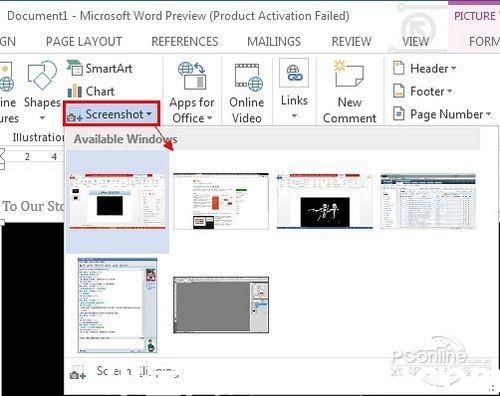Insert a Chart
Screen dimensions: 500x396
click(91, 91)
